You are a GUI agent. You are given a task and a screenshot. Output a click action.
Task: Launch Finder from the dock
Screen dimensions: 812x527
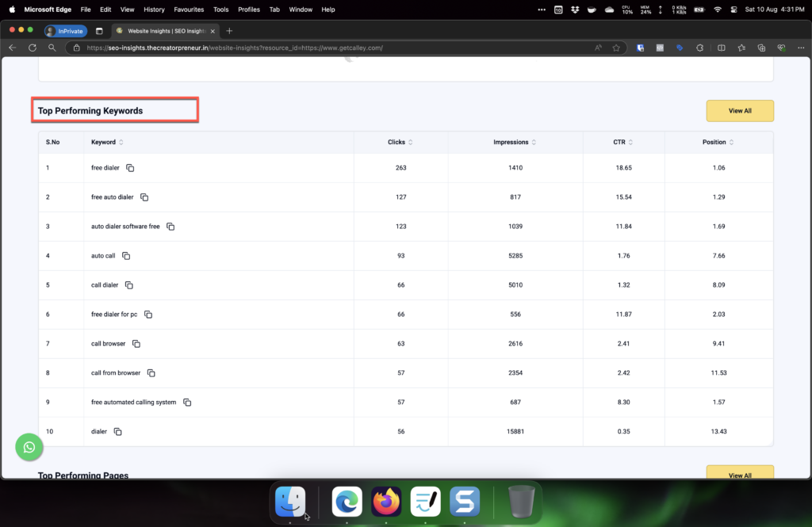pyautogui.click(x=290, y=501)
